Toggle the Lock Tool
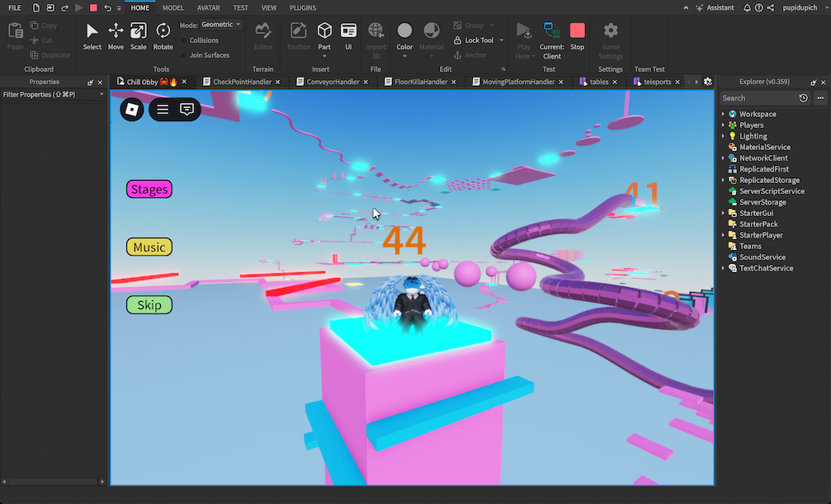 [474, 40]
